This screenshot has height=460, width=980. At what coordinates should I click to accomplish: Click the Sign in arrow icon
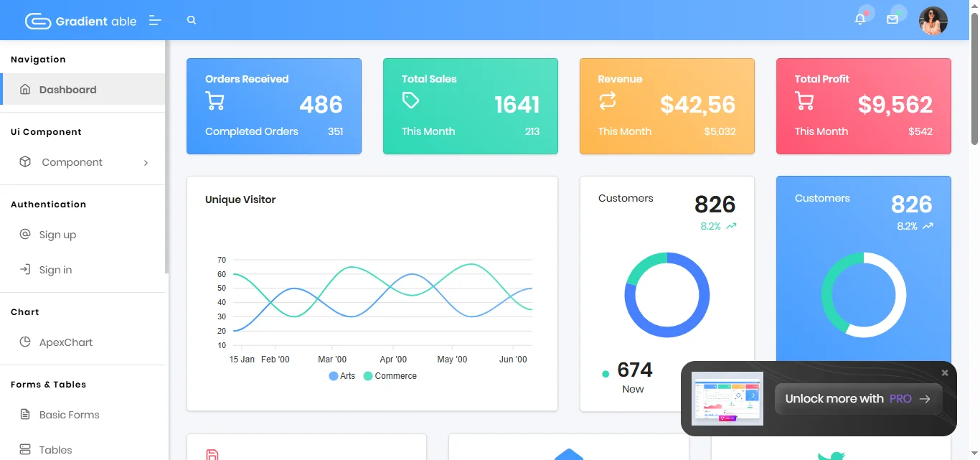[25, 270]
